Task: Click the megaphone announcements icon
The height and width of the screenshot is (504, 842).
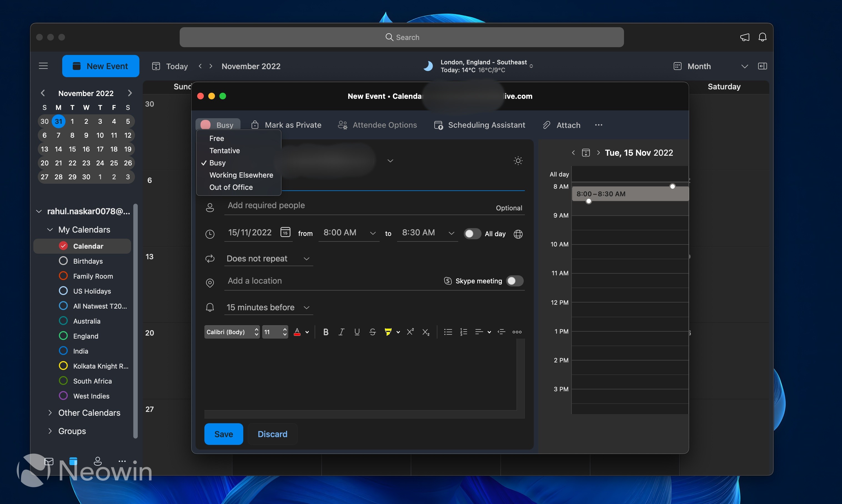Action: 745,37
